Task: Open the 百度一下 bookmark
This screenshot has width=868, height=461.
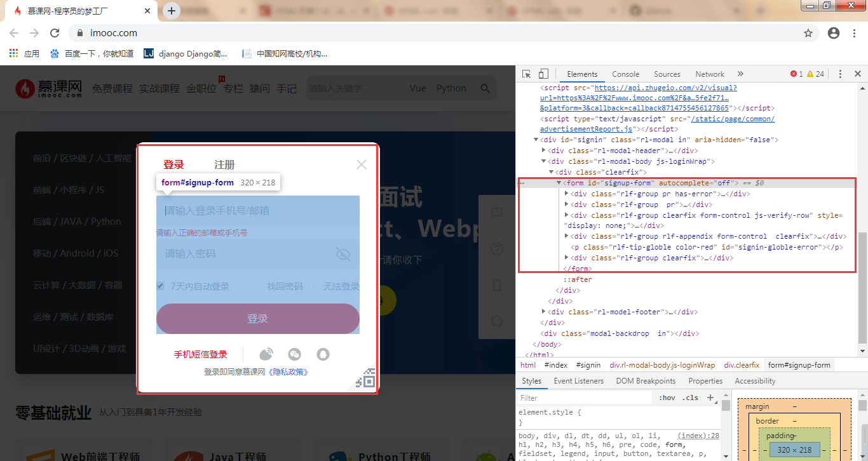Action: tap(92, 54)
